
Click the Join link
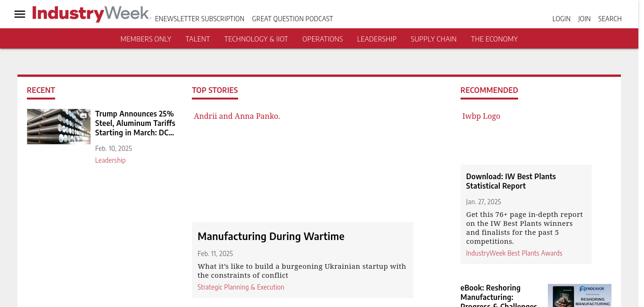click(x=584, y=19)
